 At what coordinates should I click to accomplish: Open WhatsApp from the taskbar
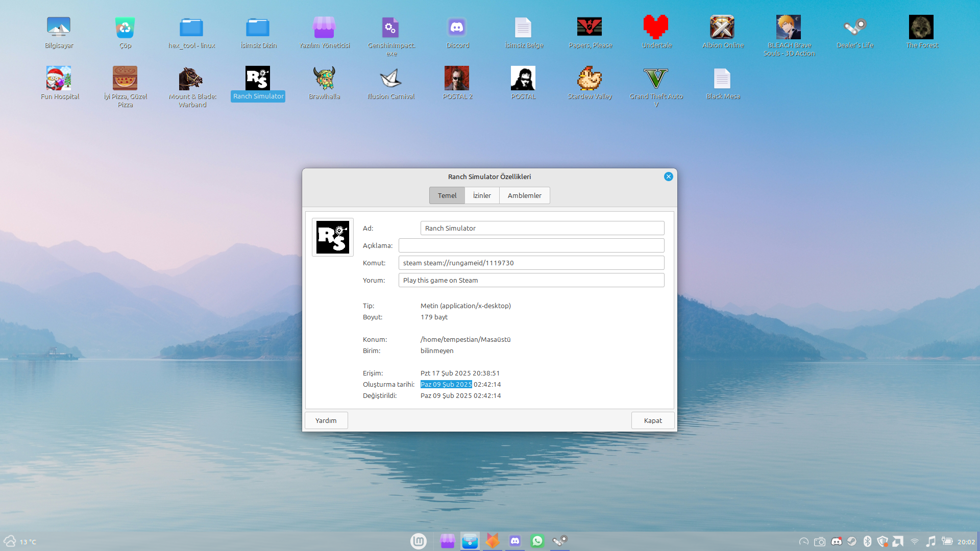point(537,541)
